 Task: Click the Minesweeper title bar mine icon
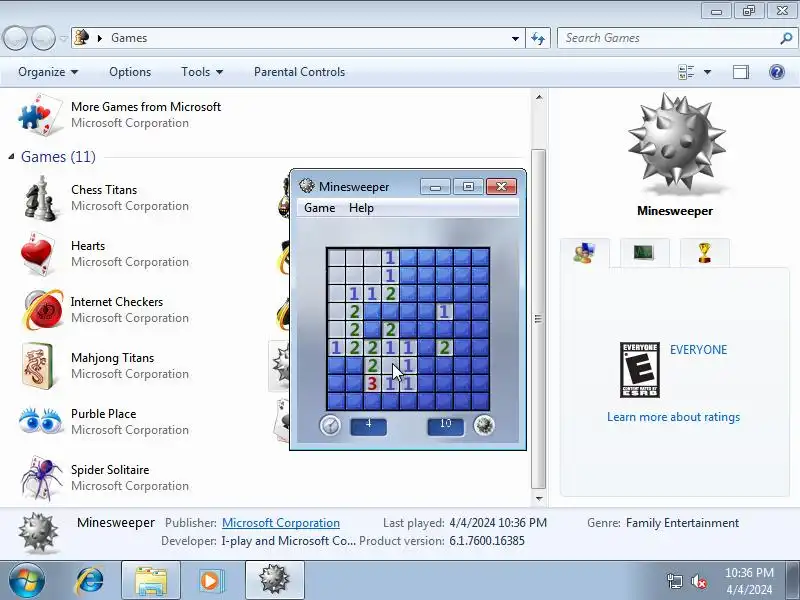(307, 186)
